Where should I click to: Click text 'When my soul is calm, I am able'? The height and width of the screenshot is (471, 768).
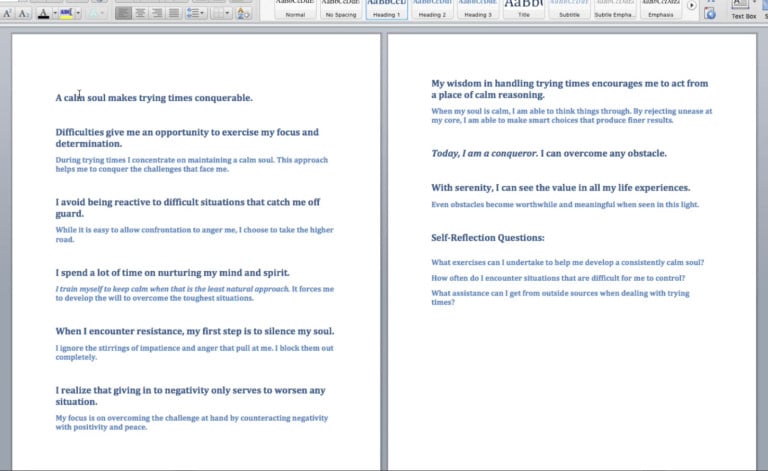tap(572, 116)
